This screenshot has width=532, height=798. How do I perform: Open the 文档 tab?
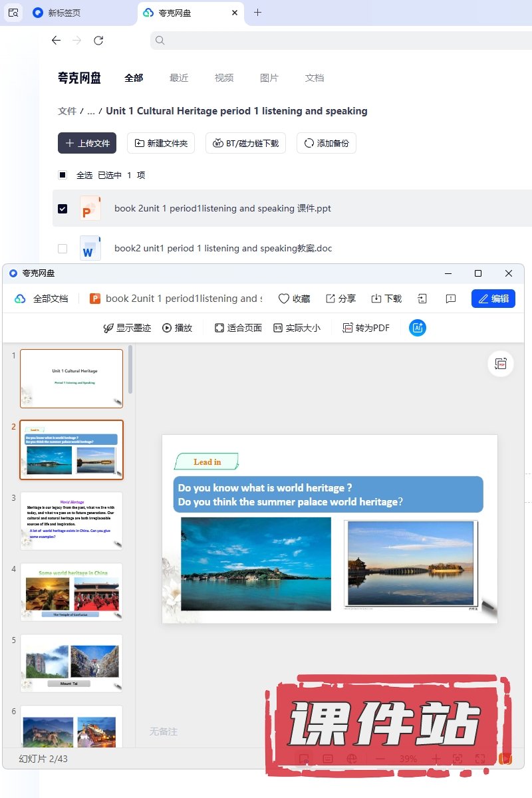point(315,78)
